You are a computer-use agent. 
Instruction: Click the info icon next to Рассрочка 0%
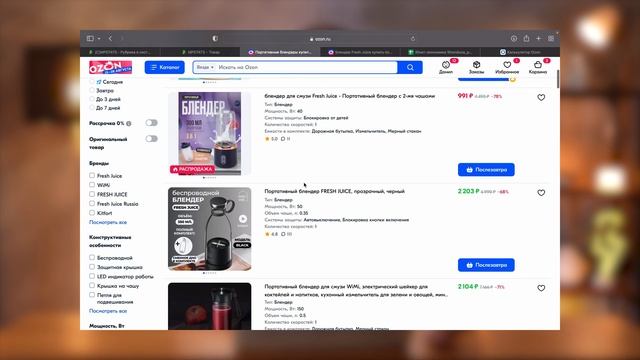tap(129, 123)
